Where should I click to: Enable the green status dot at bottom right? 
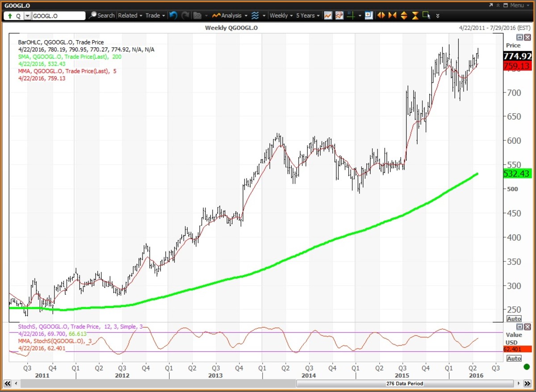click(527, 366)
